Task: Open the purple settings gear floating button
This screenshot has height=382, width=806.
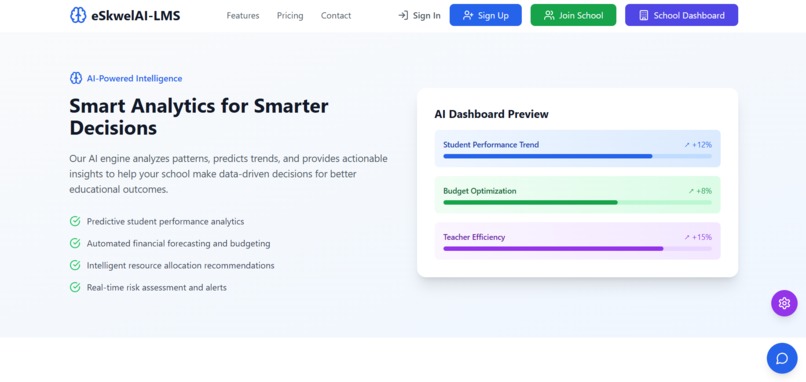Action: pyautogui.click(x=784, y=303)
